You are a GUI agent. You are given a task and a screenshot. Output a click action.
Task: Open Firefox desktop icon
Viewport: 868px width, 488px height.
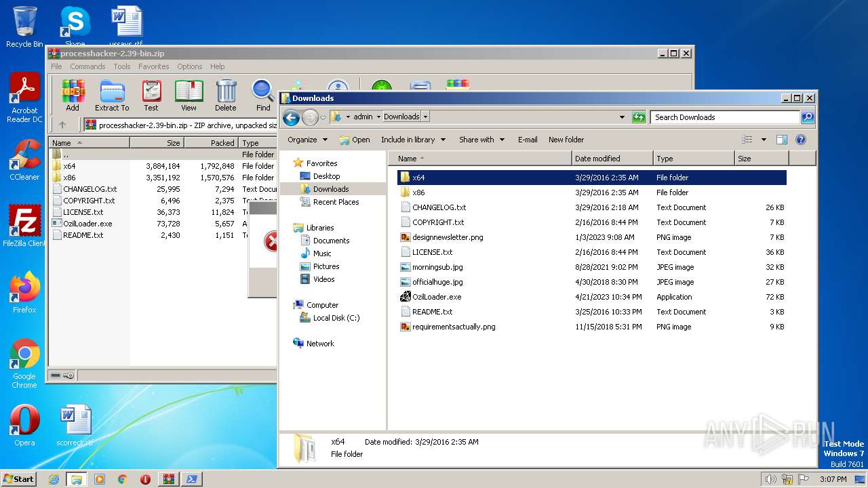pos(24,292)
